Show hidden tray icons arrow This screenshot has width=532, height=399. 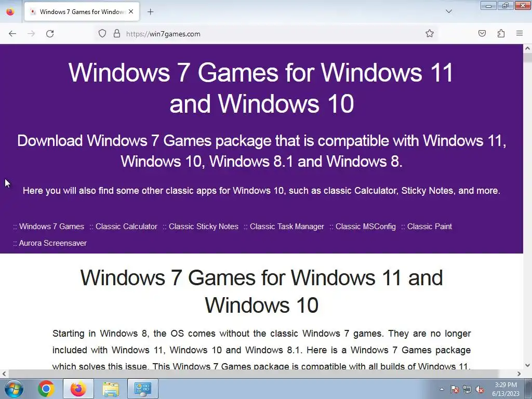(x=442, y=389)
